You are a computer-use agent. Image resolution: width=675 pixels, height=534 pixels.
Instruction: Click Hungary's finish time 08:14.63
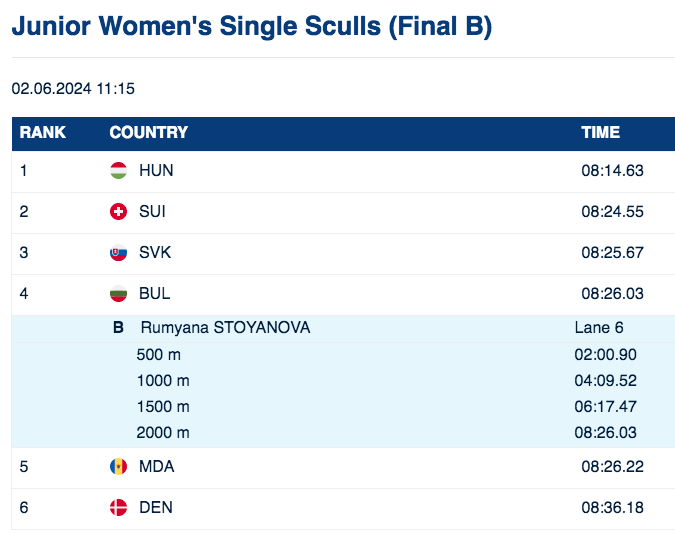(612, 171)
